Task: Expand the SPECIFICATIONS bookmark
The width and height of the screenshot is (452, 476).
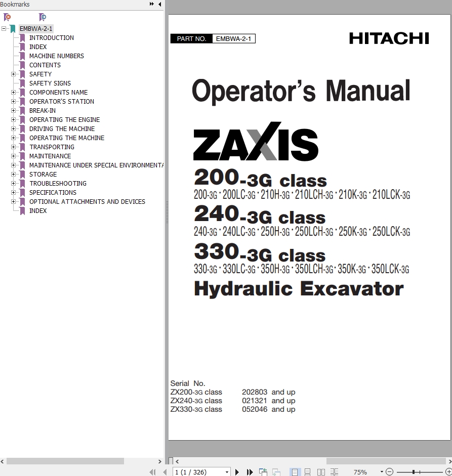Action: tap(13, 192)
